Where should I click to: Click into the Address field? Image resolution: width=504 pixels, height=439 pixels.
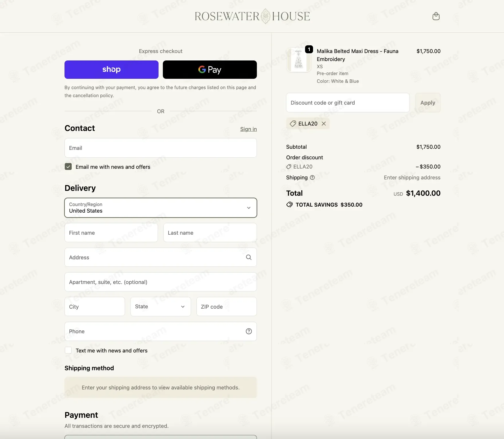coord(161,257)
